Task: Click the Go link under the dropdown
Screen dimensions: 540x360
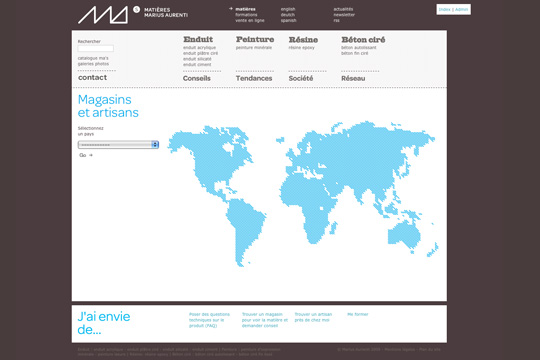Action: point(83,155)
